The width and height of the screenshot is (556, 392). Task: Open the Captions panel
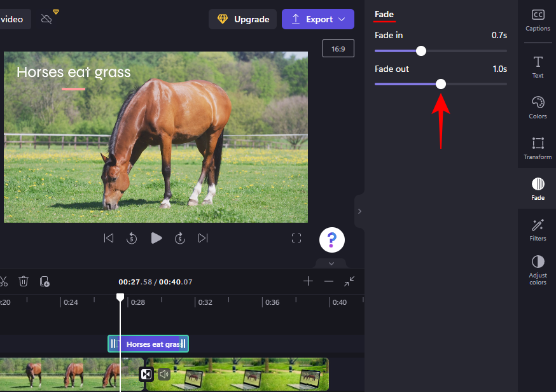point(538,18)
